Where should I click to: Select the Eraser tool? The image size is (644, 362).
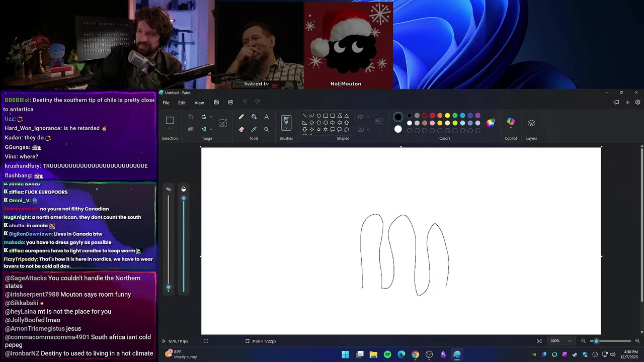tap(241, 129)
